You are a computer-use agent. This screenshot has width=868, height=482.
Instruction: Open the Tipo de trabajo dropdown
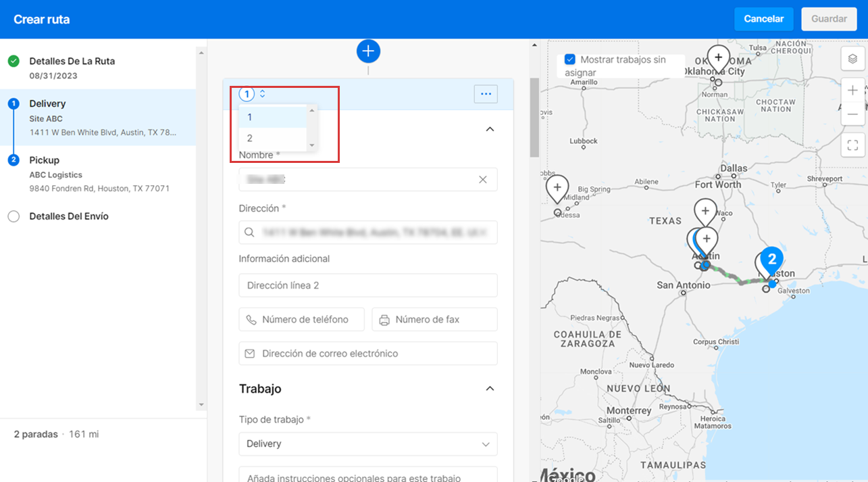368,444
